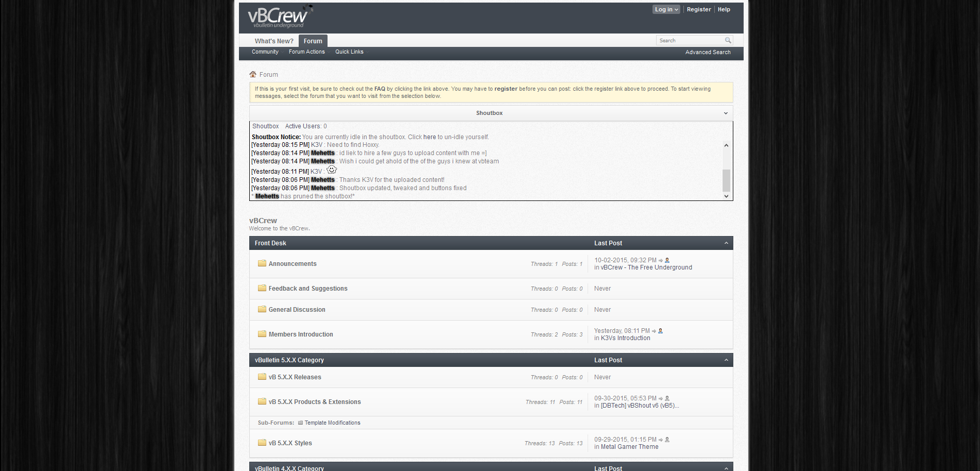Screen dimensions: 980x471
Task: Collapse the vBulletin 5.X.X Category section
Action: [726, 360]
